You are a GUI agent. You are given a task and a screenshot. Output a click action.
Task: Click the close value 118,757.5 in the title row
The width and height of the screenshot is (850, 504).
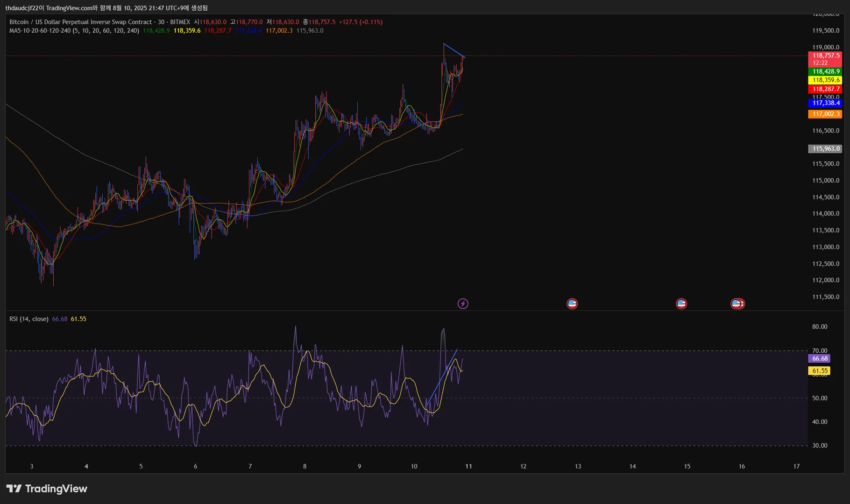tap(322, 22)
